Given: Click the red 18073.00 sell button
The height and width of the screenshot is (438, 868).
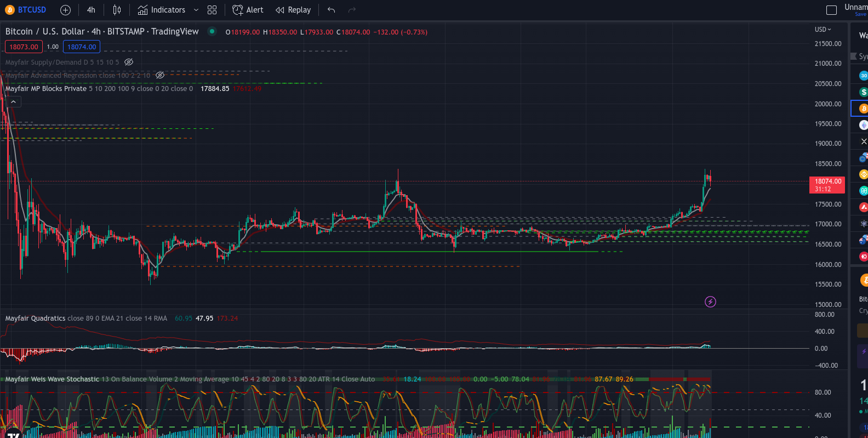Looking at the screenshot, I should click(x=24, y=47).
